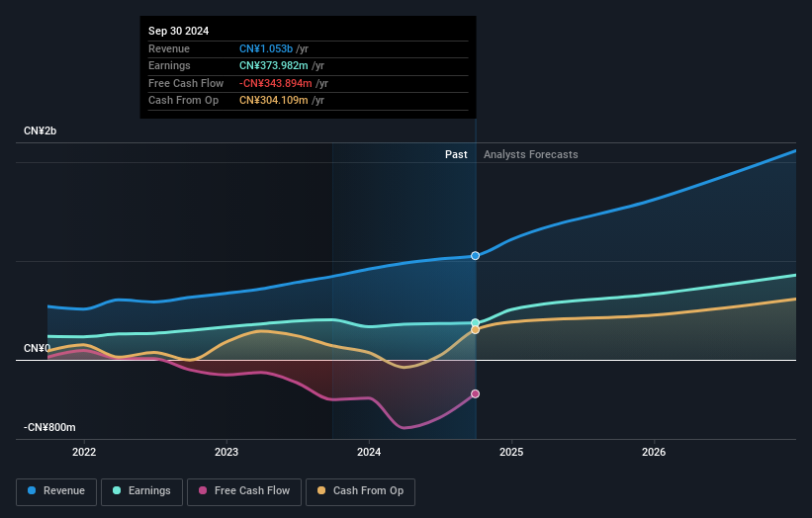Click the CN¥373.982m earnings value
The image size is (812, 518).
coord(273,65)
